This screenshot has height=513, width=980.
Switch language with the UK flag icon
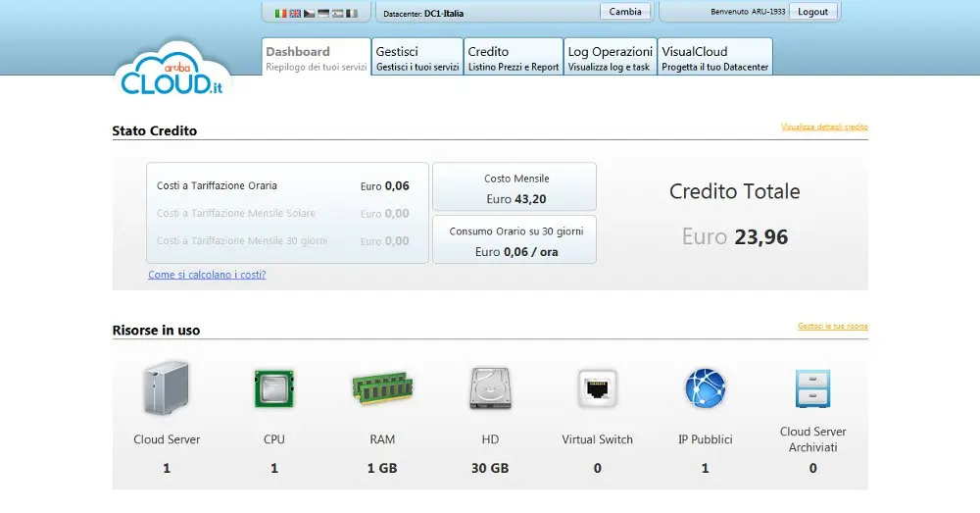[x=295, y=13]
